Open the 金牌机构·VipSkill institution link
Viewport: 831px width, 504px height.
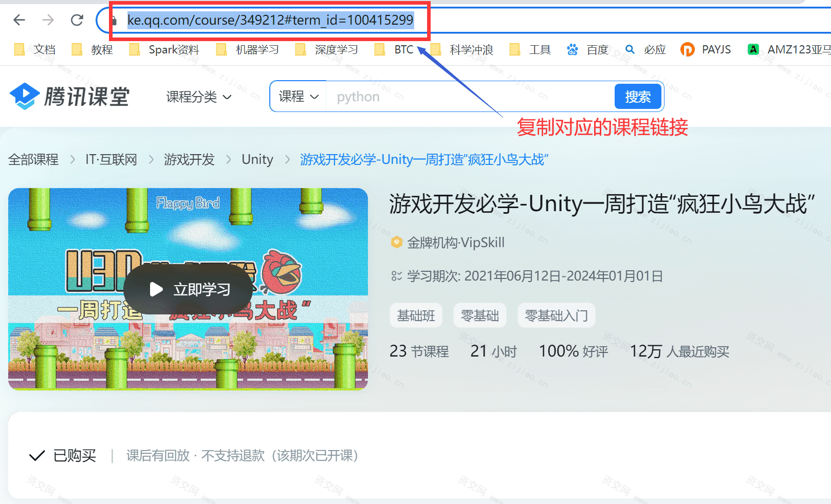tap(456, 242)
